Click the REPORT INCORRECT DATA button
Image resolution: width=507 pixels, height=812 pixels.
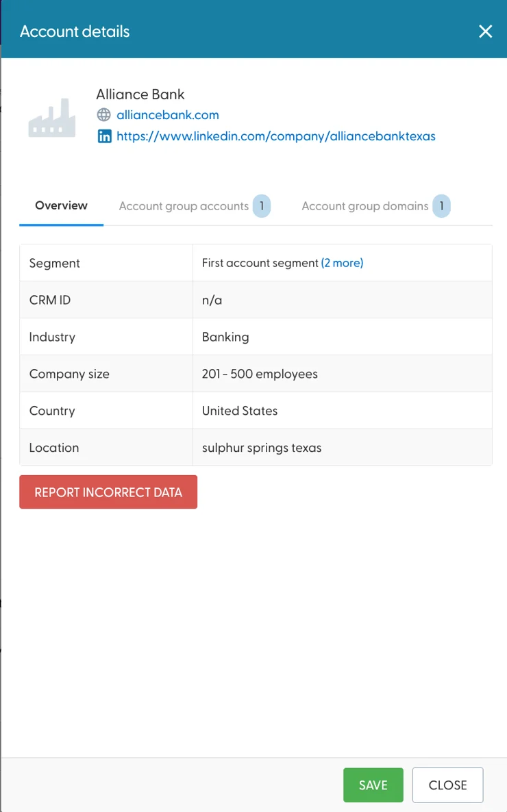(108, 492)
